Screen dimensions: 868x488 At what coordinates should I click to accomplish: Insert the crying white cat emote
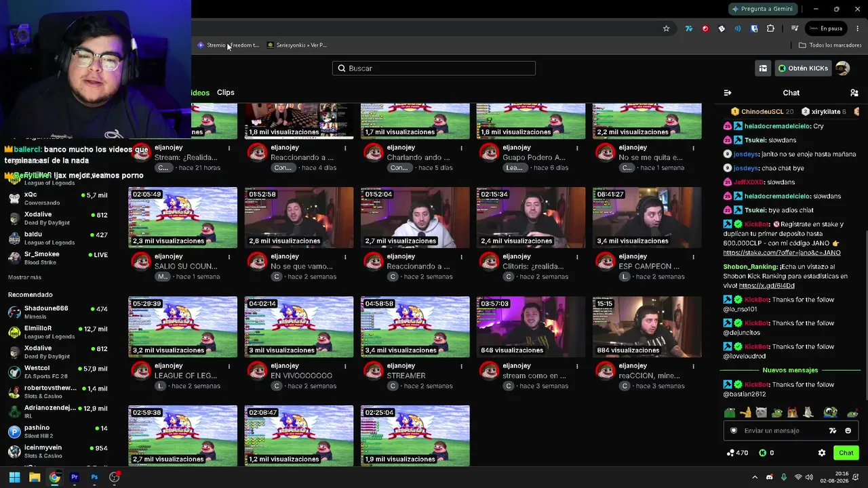[x=761, y=413]
